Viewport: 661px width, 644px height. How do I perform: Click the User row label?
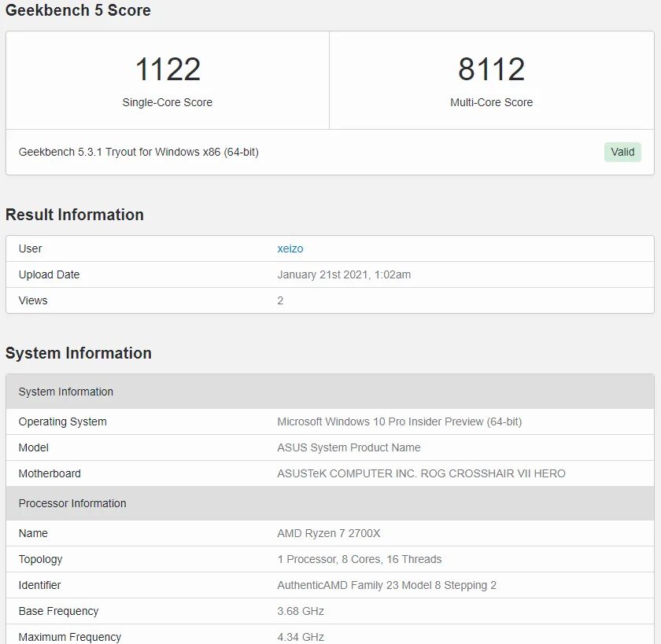[x=31, y=248]
